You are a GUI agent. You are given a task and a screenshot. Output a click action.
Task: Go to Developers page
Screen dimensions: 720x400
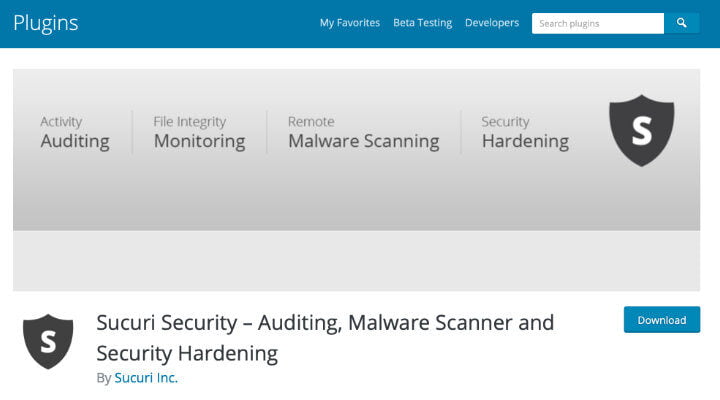pos(492,23)
